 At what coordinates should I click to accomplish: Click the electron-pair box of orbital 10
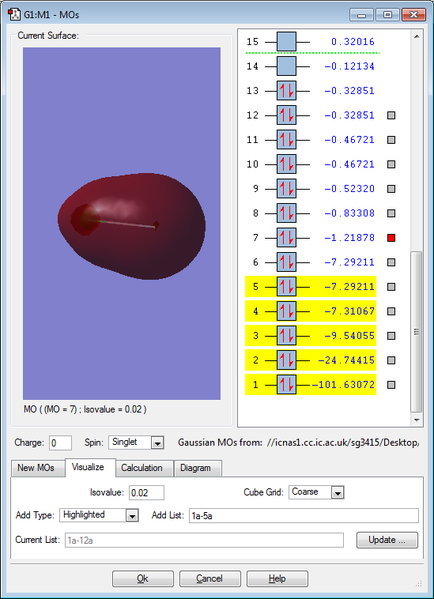pos(286,164)
